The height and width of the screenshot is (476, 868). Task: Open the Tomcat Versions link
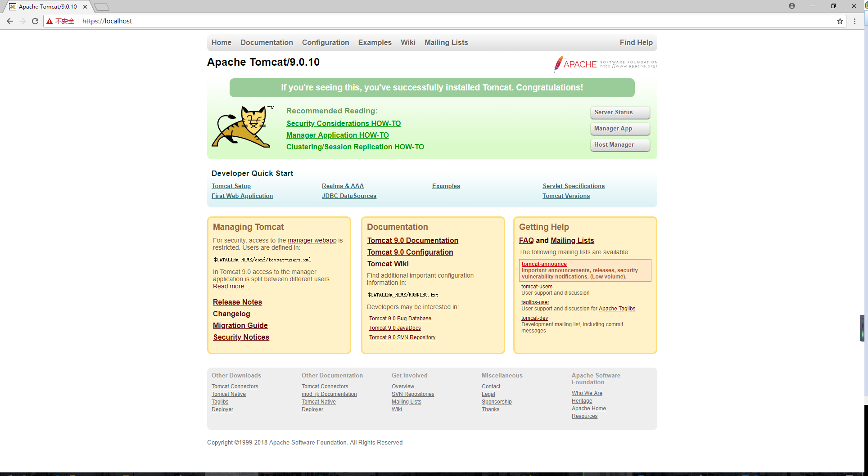click(566, 196)
